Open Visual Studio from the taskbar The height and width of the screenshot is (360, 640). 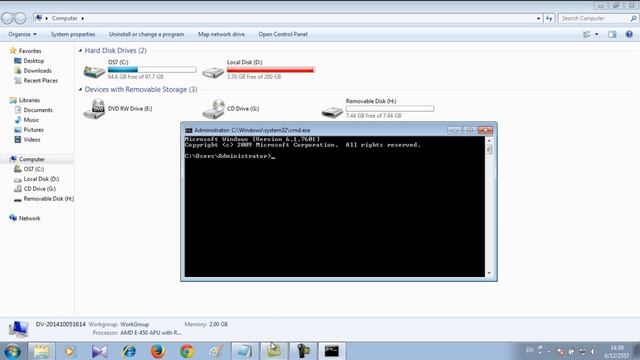point(99,351)
